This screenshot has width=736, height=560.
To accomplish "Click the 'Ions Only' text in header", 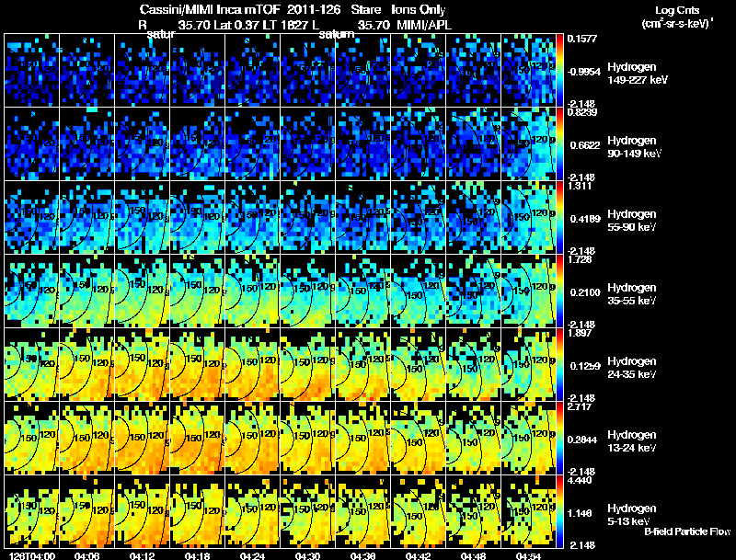I will pyautogui.click(x=418, y=9).
